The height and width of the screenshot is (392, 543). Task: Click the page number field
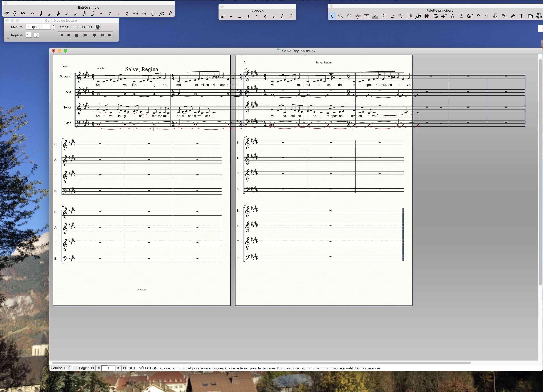coord(108,368)
